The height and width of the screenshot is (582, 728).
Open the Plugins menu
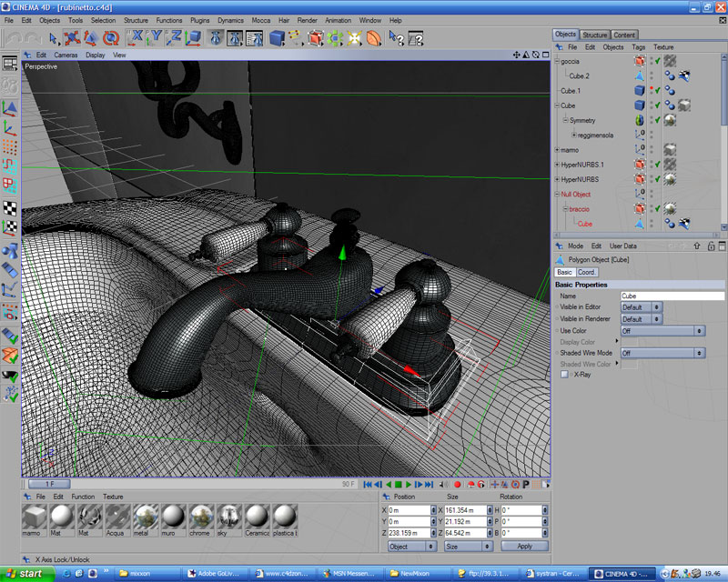(199, 20)
